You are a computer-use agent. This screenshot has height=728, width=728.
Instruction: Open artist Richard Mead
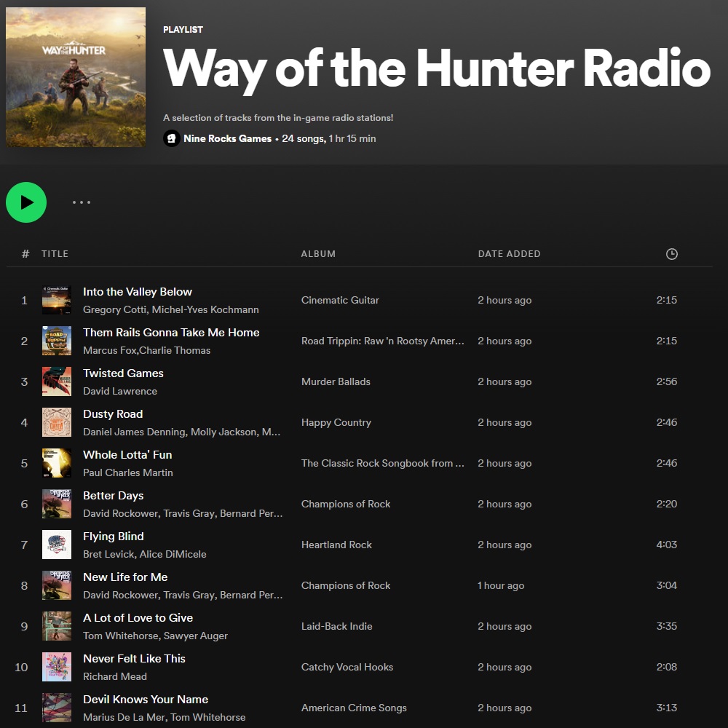pos(115,676)
